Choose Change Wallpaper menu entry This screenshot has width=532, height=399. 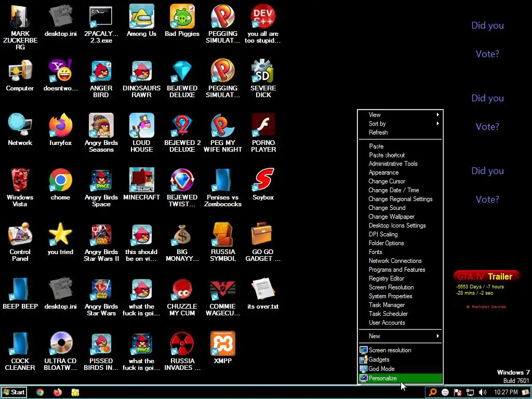tap(401, 217)
